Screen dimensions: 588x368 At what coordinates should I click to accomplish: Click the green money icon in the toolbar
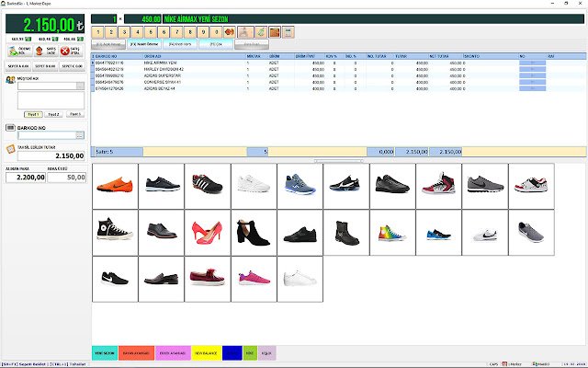[x=261, y=32]
